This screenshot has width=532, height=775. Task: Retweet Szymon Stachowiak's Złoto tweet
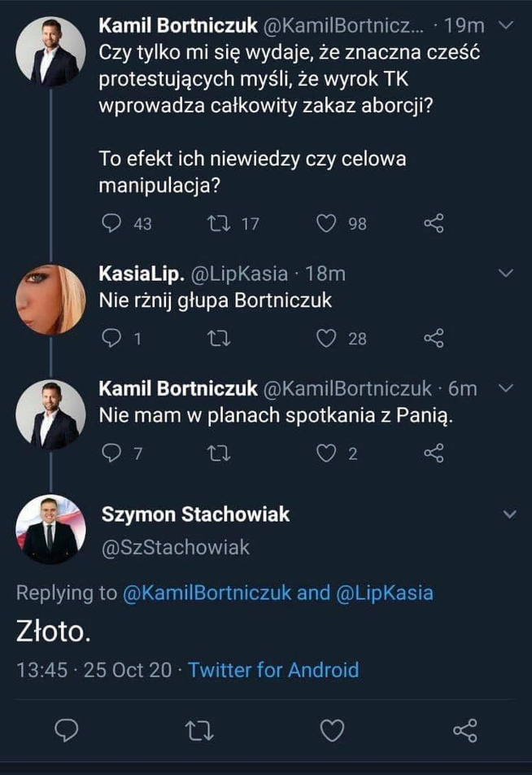point(198,731)
